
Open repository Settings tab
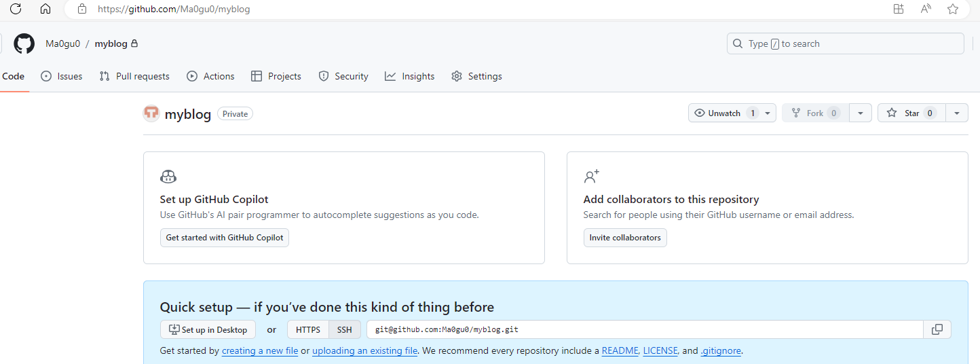click(x=476, y=76)
